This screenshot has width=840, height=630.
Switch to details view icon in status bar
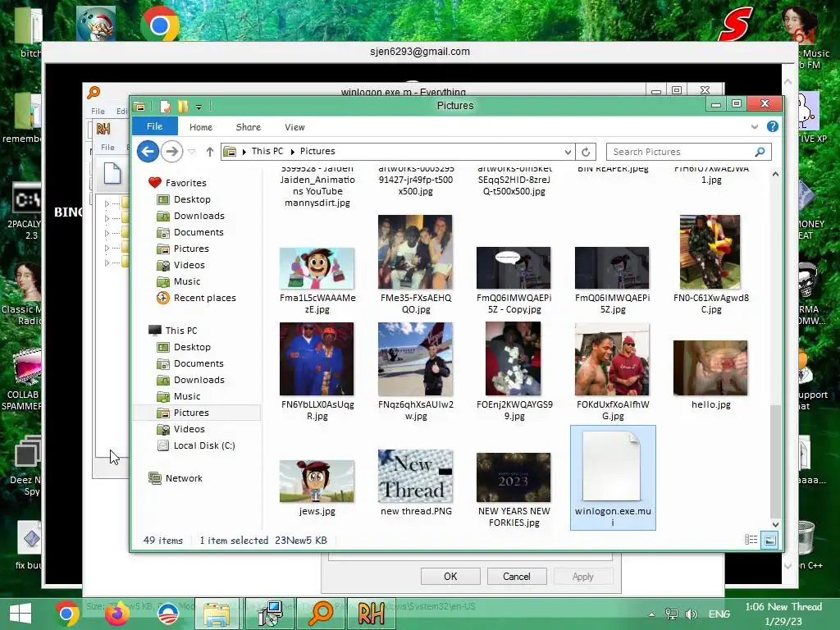(751, 540)
